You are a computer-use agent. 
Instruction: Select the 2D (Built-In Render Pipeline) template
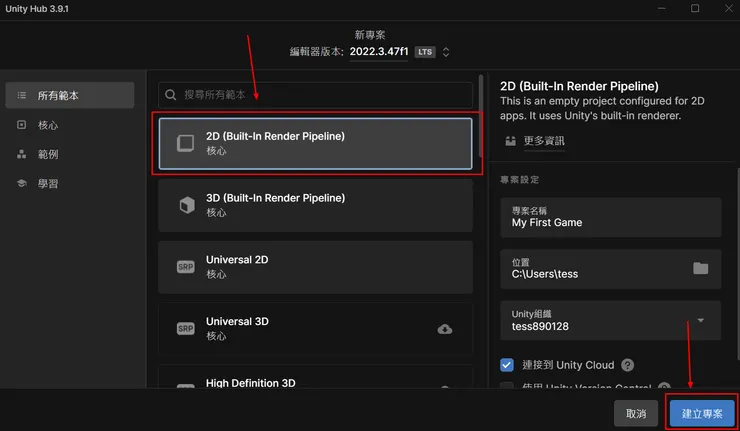(315, 144)
